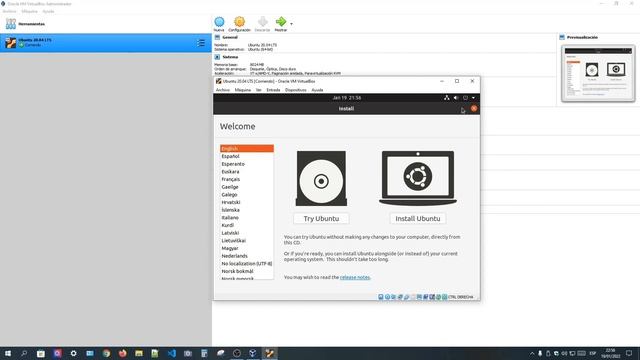
Task: Open Máquina menu in the Ubuntu VM window
Action: (x=243, y=90)
